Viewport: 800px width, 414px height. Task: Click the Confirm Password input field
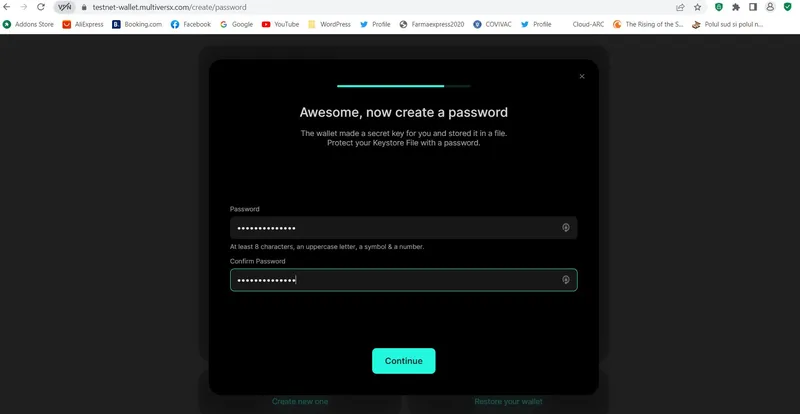click(404, 280)
